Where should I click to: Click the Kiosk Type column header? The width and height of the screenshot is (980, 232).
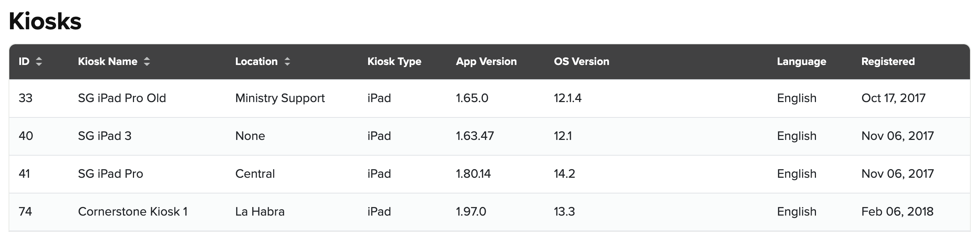[x=394, y=61]
